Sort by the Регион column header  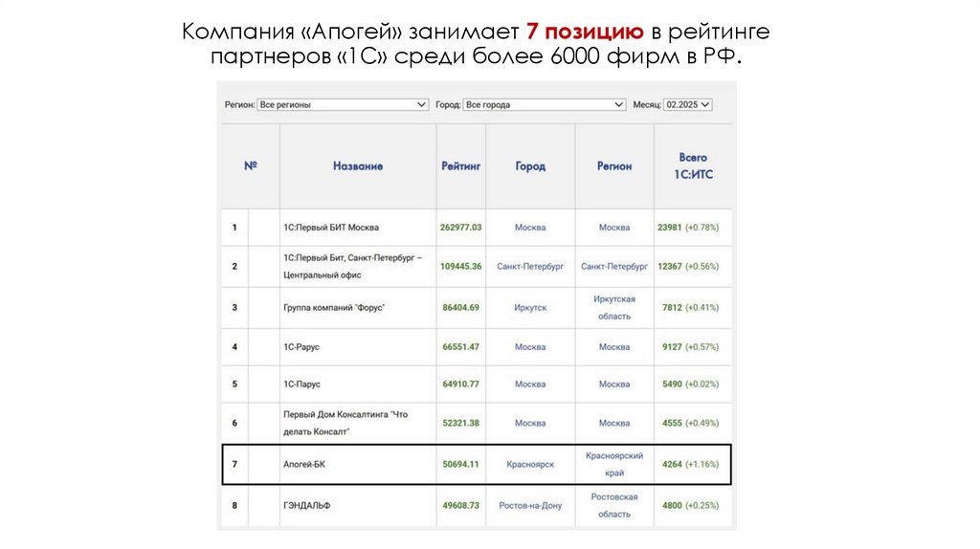coord(614,166)
